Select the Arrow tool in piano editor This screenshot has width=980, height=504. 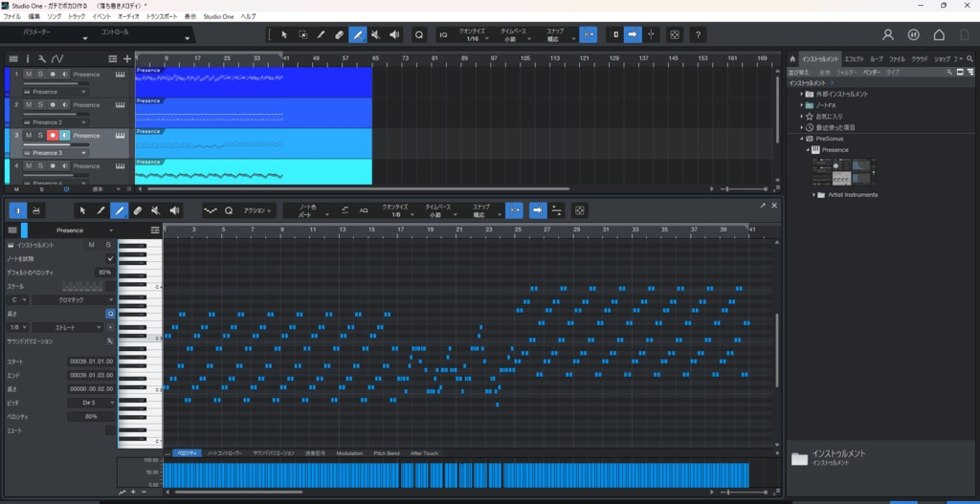tap(82, 211)
